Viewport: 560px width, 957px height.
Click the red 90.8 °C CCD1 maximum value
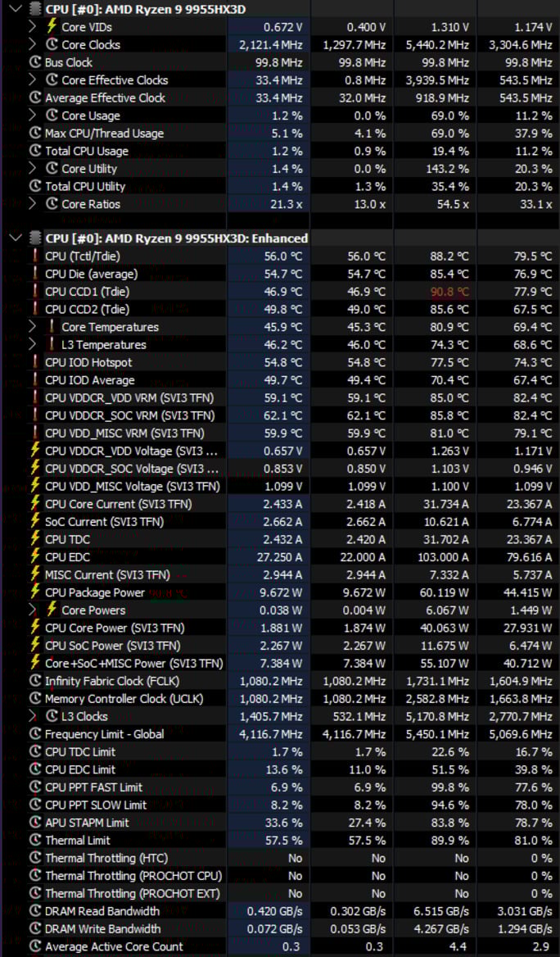pyautogui.click(x=449, y=291)
